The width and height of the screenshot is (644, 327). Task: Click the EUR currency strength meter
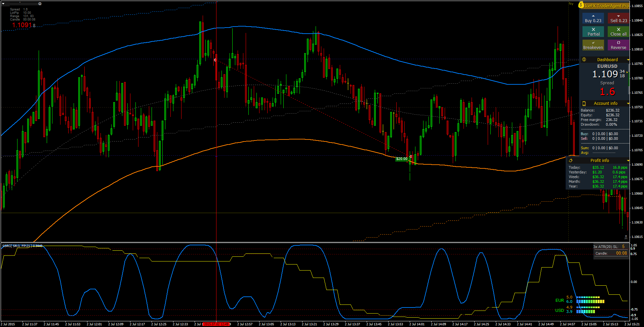pos(579,299)
